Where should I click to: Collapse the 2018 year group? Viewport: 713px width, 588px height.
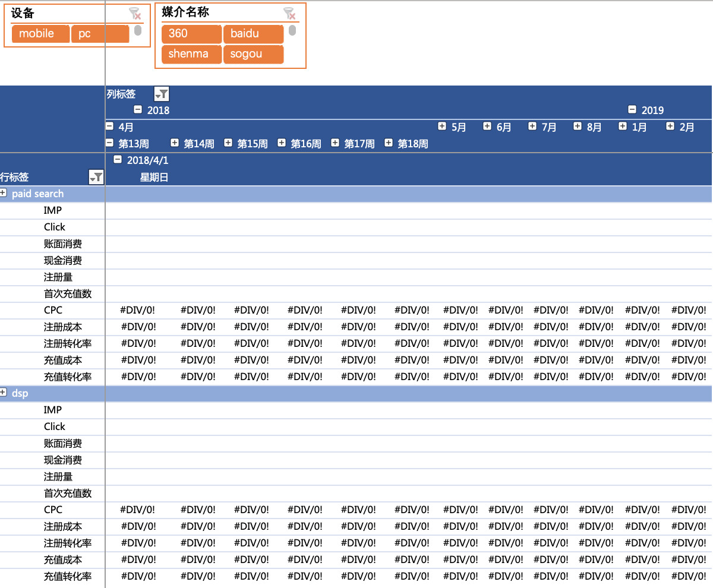tap(138, 110)
